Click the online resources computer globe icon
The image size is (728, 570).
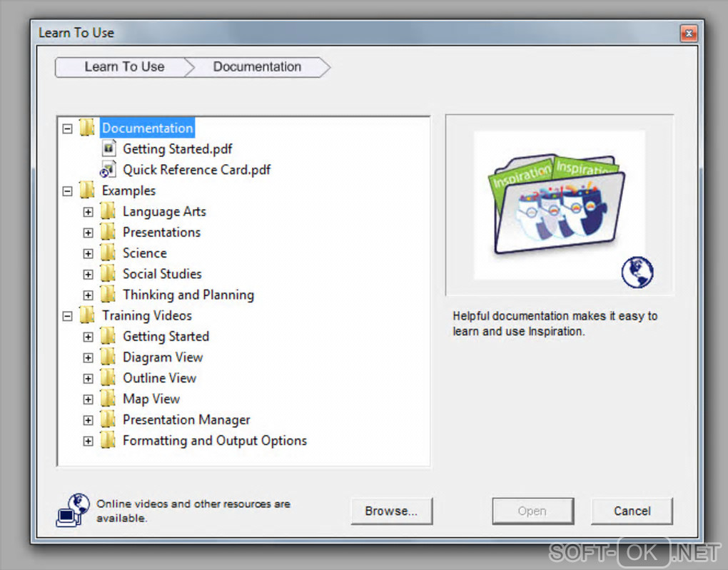tap(73, 510)
